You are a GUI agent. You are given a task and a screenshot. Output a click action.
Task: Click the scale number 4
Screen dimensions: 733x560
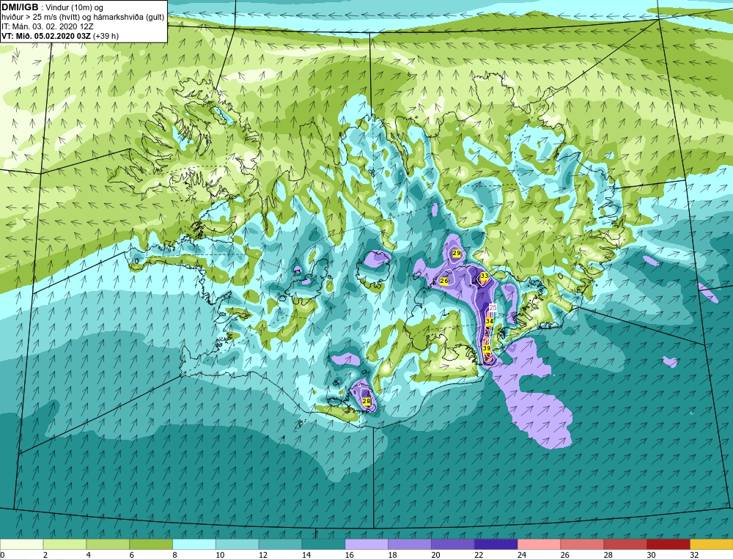tap(89, 555)
